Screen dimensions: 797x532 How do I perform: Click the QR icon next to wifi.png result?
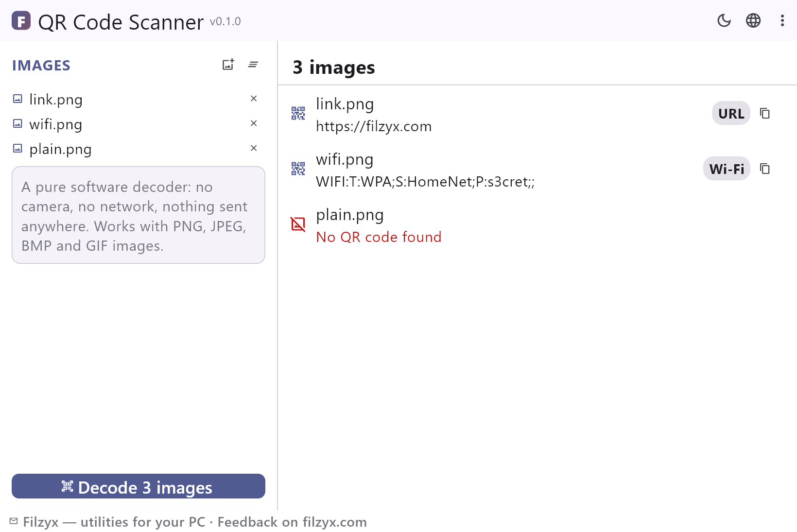(298, 169)
